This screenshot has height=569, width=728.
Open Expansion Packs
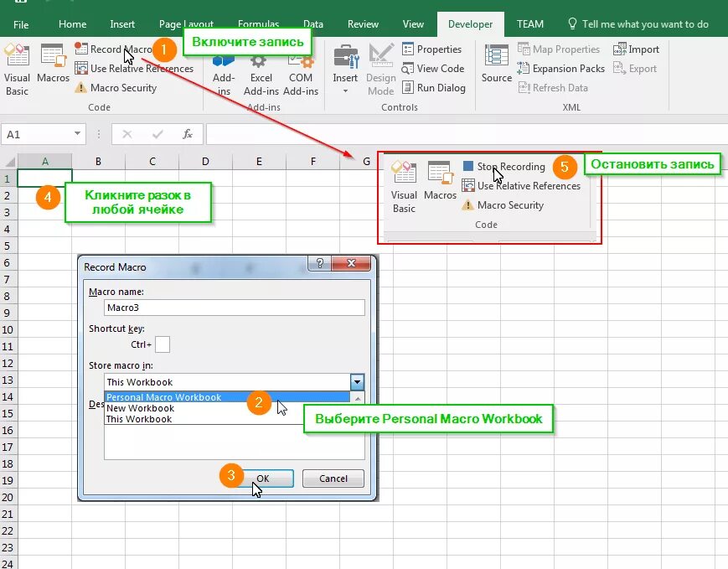click(560, 68)
